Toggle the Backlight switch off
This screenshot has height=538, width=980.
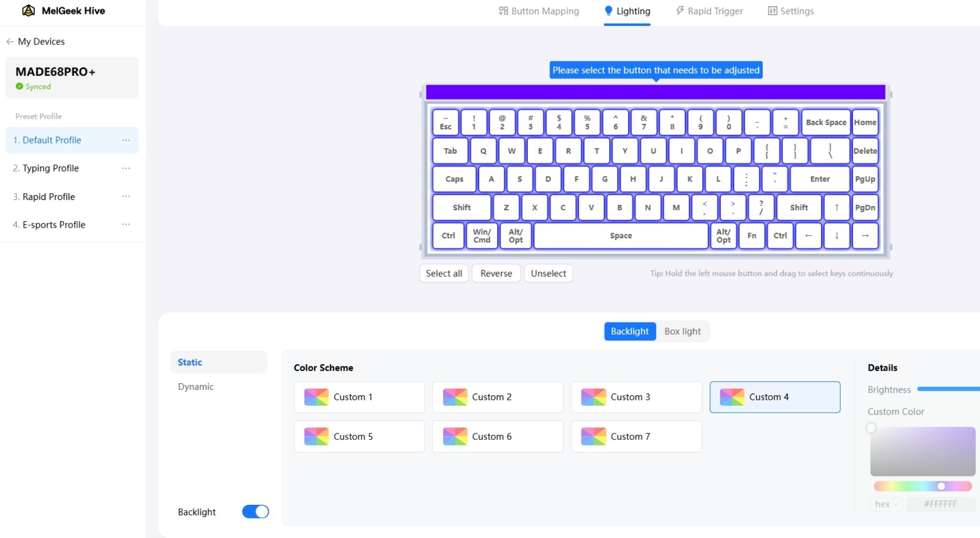tap(256, 512)
